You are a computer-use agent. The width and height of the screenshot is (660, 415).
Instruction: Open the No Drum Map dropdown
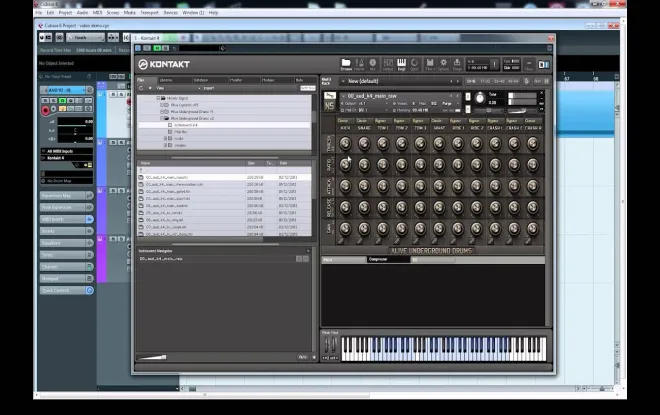pyautogui.click(x=67, y=181)
